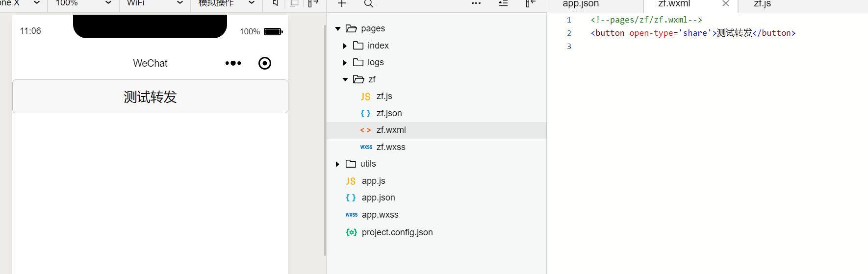868x274 pixels.
Task: Click the WeChat capsule circle close icon
Action: tap(265, 63)
